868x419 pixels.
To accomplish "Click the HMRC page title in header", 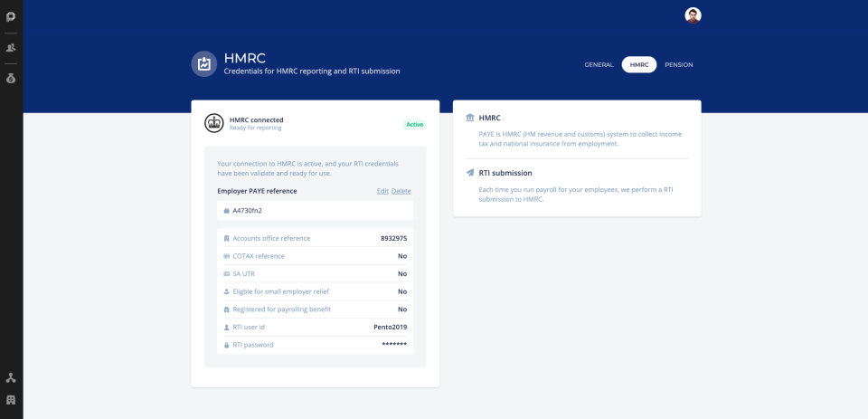I will tap(245, 58).
